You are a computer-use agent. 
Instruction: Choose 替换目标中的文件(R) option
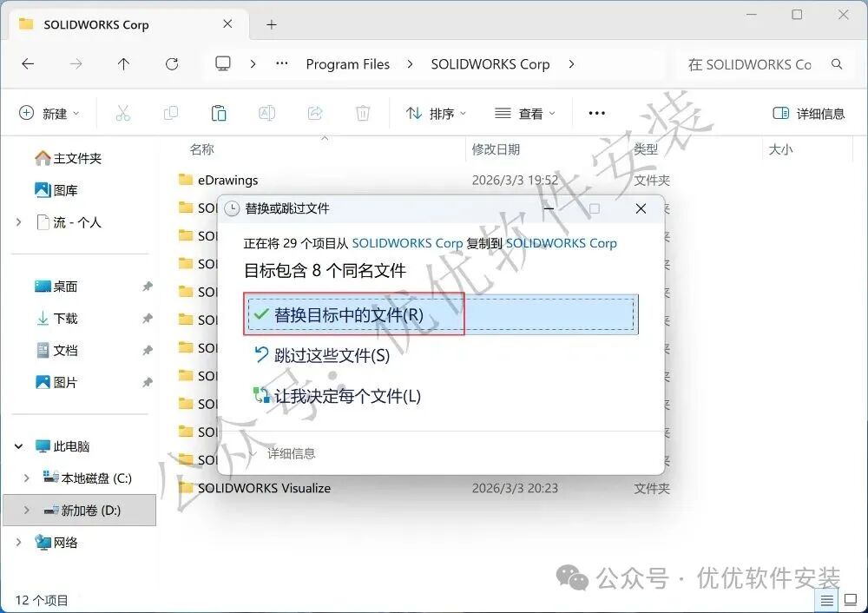tap(441, 314)
